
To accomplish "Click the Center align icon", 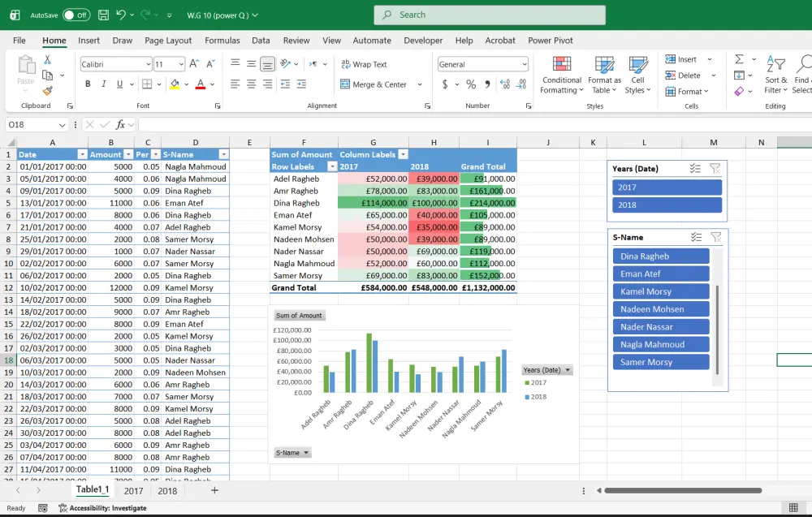I will tap(251, 84).
